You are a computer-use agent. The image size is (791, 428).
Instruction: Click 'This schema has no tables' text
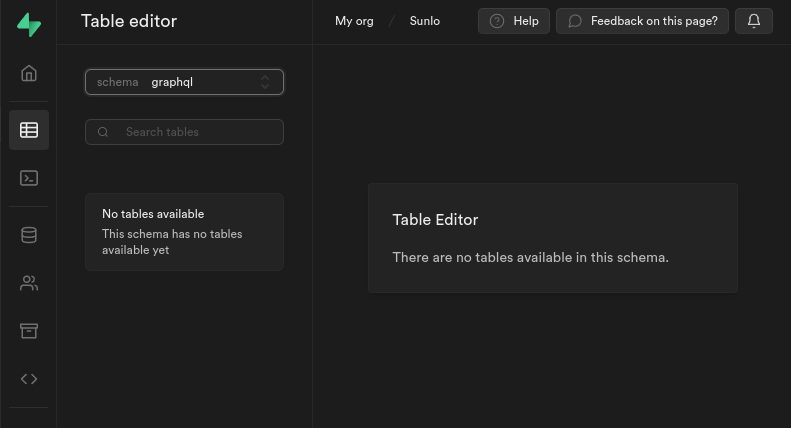tap(172, 242)
